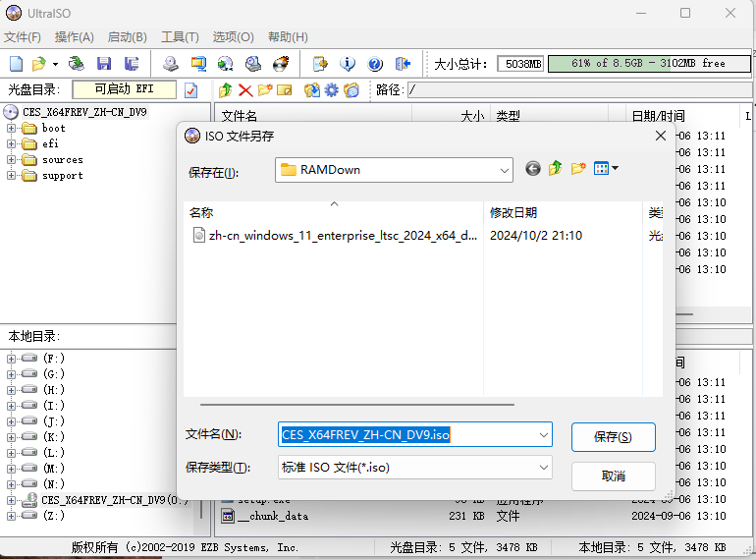Screen dimensions: 756x559
Task: Click the disc pane New folder icon
Action: click(265, 89)
